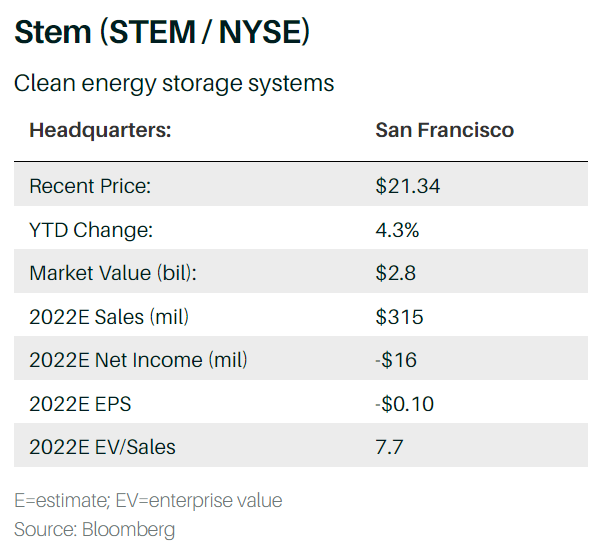Select the 4.3% value
The width and height of the screenshot is (606, 548).
click(397, 230)
